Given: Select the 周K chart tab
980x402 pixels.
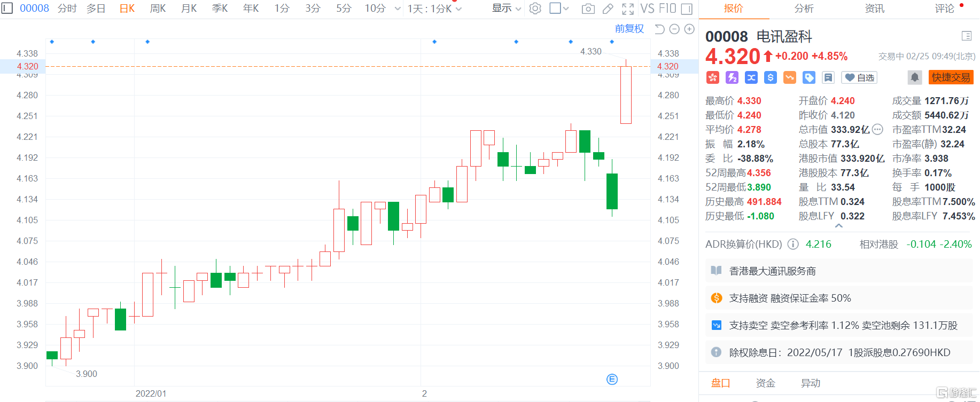Looking at the screenshot, I should [158, 9].
